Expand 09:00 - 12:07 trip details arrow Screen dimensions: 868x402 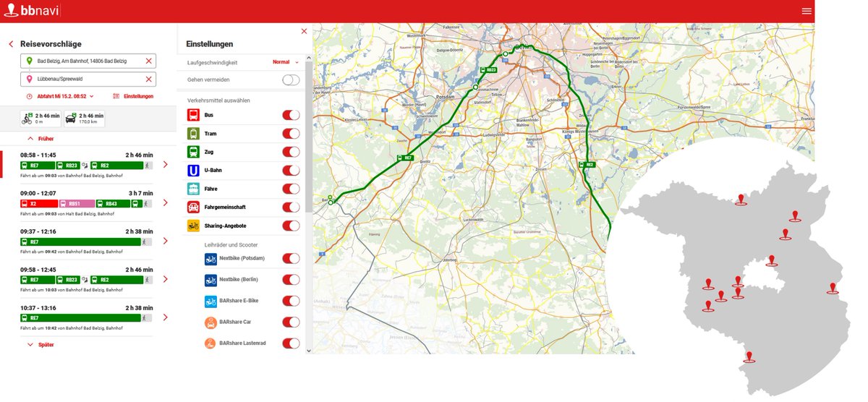(165, 203)
